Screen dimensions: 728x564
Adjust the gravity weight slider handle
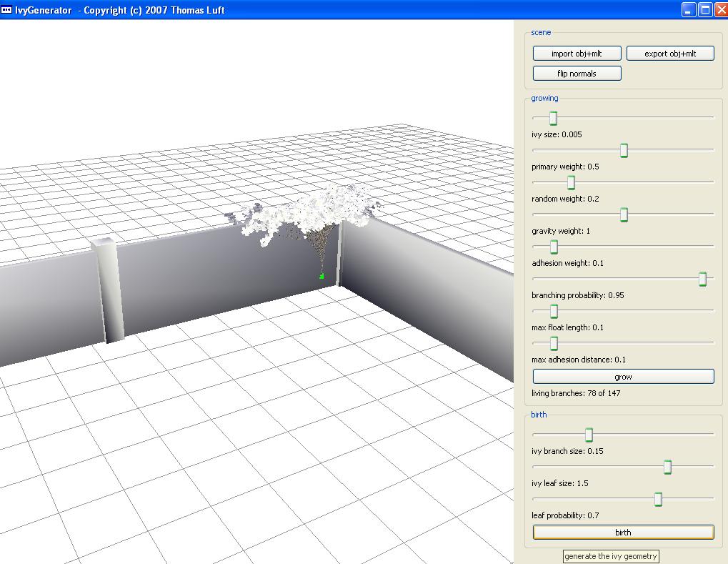tap(624, 214)
